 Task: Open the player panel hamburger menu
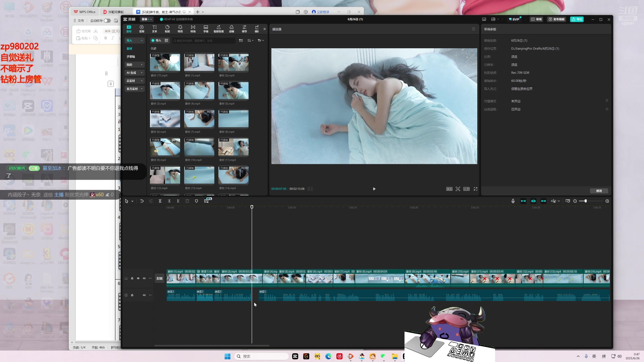pyautogui.click(x=473, y=29)
